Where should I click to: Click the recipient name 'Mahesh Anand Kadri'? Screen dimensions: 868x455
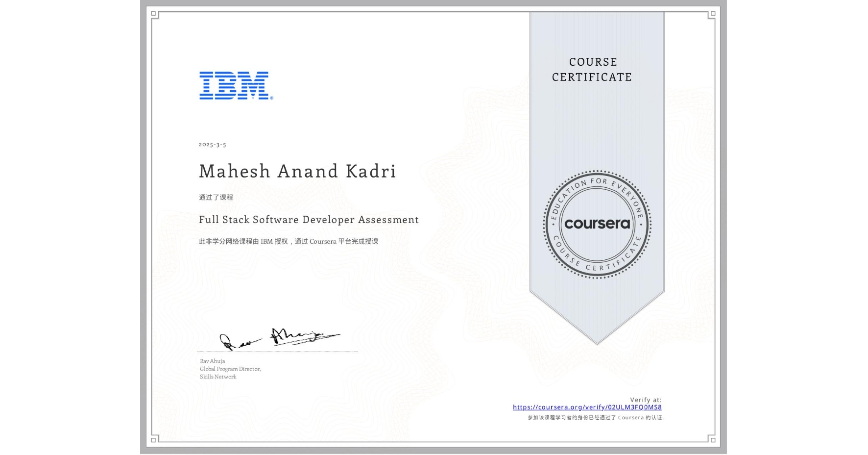(298, 171)
